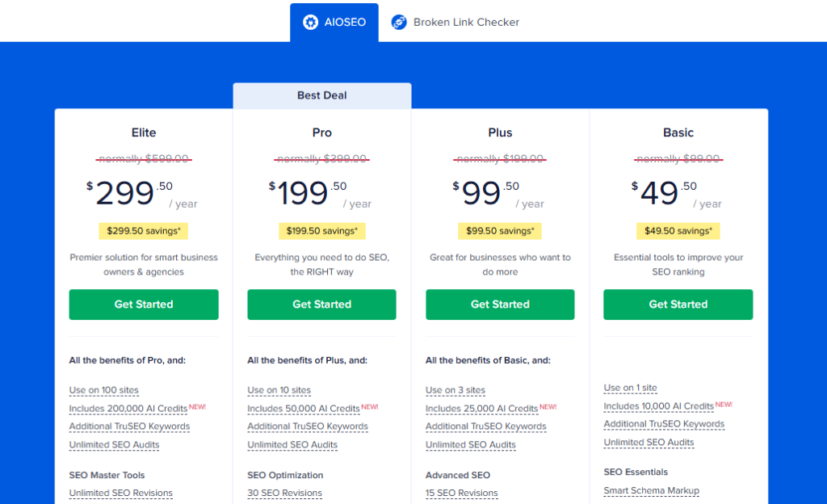Click the AIOSEO gear icon in tab
827x504 pixels.
pos(311,23)
